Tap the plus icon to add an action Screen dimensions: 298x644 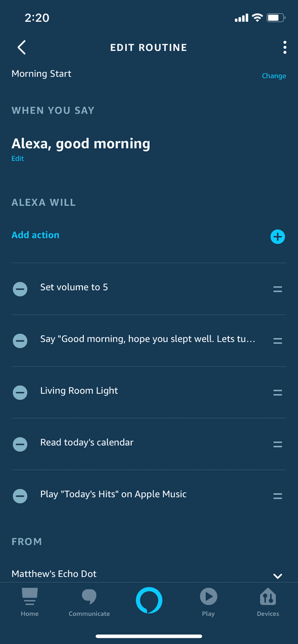tap(277, 237)
